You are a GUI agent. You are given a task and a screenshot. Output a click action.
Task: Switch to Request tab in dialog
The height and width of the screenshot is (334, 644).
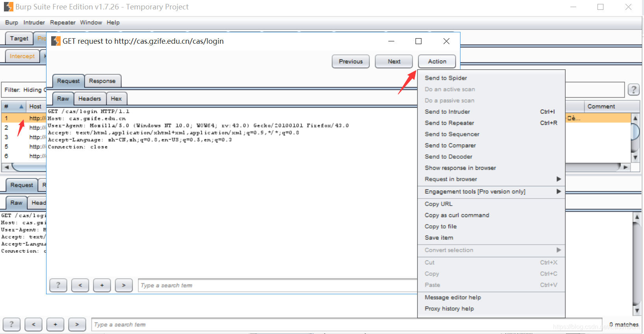68,81
